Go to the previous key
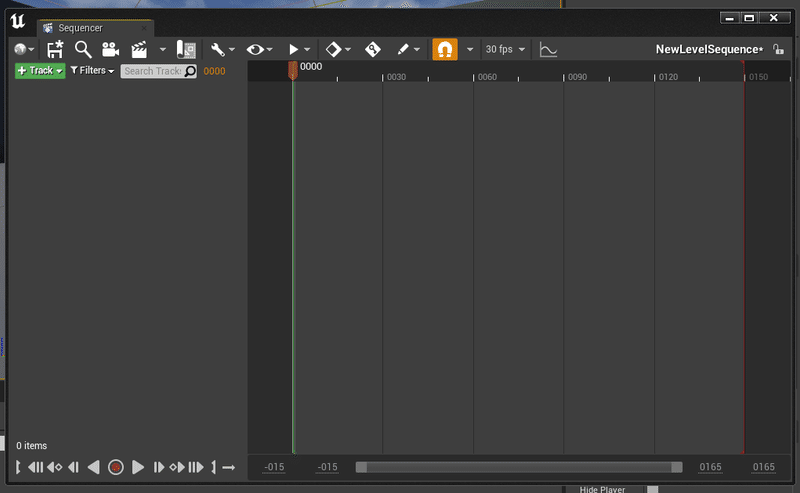This screenshot has width=800, height=493. coord(55,467)
